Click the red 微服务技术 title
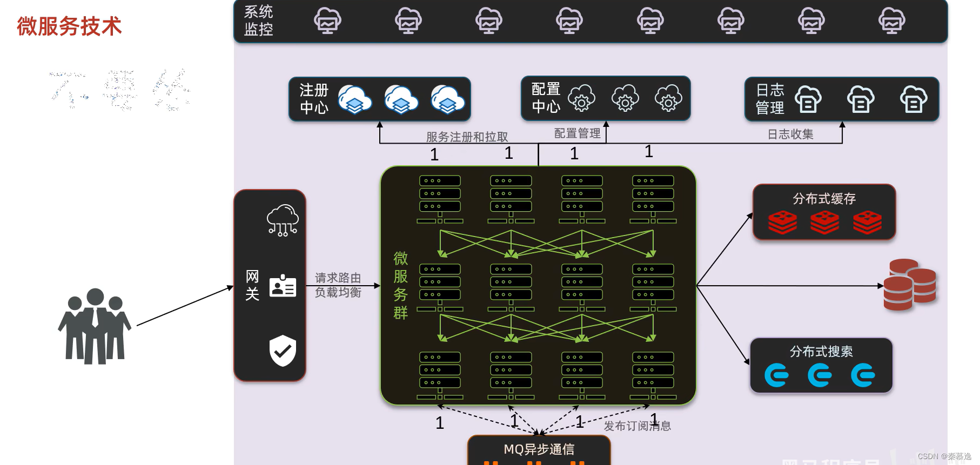This screenshot has height=465, width=980. point(69,26)
